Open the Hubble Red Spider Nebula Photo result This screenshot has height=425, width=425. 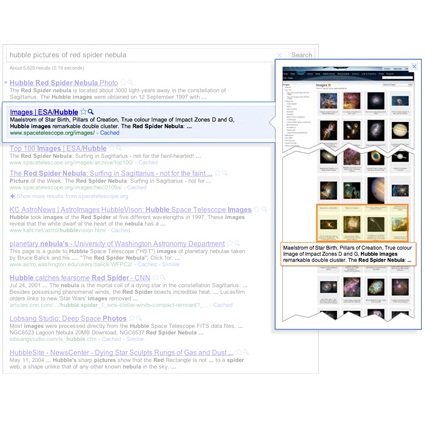pos(64,83)
